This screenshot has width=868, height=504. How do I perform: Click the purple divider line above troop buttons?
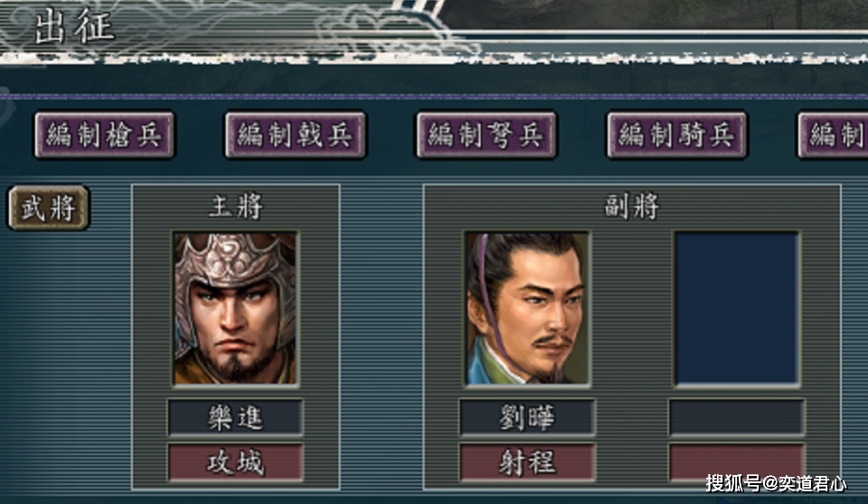(434, 97)
